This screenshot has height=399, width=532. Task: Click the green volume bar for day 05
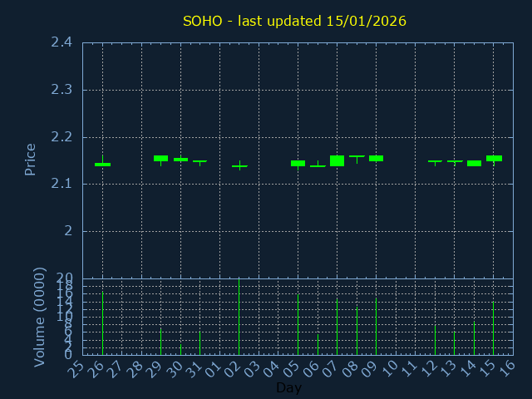(x=298, y=324)
